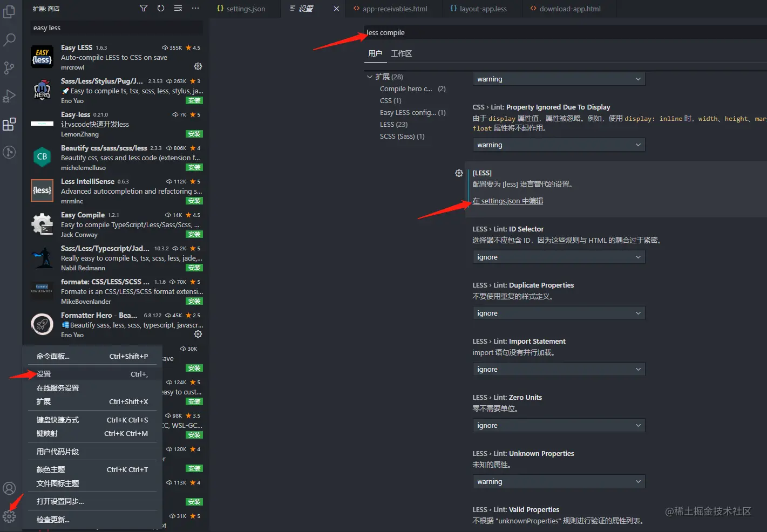Screen dimensions: 767x532
Task: Choose 键盘快捷方式 from the manage menu
Action: 92,420
